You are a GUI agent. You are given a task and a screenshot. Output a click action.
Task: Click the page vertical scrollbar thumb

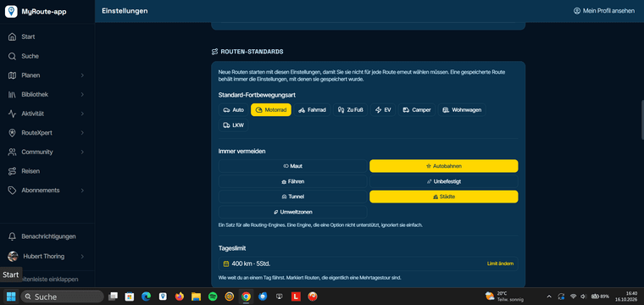[x=642, y=119]
